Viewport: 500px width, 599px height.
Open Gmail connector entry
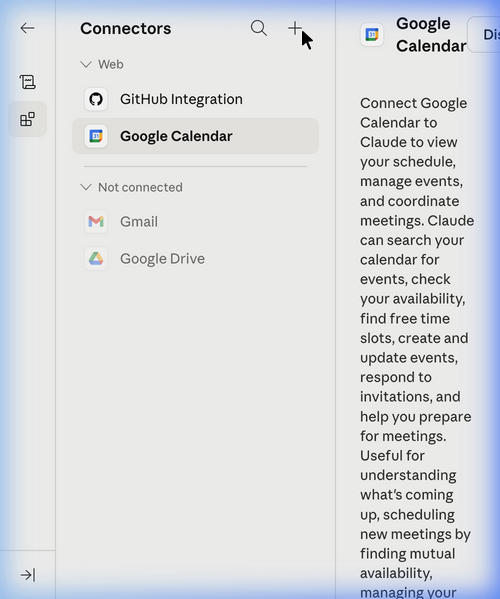[195, 221]
